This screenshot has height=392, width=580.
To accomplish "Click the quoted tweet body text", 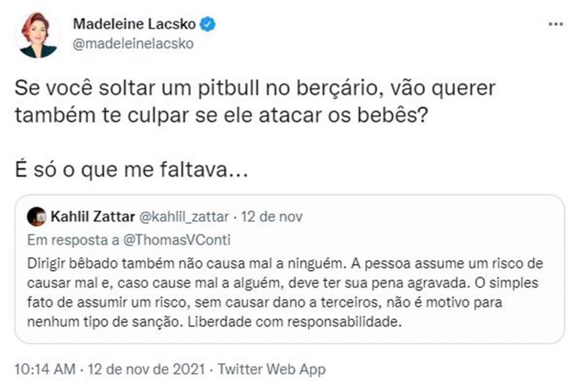I will coord(283,295).
